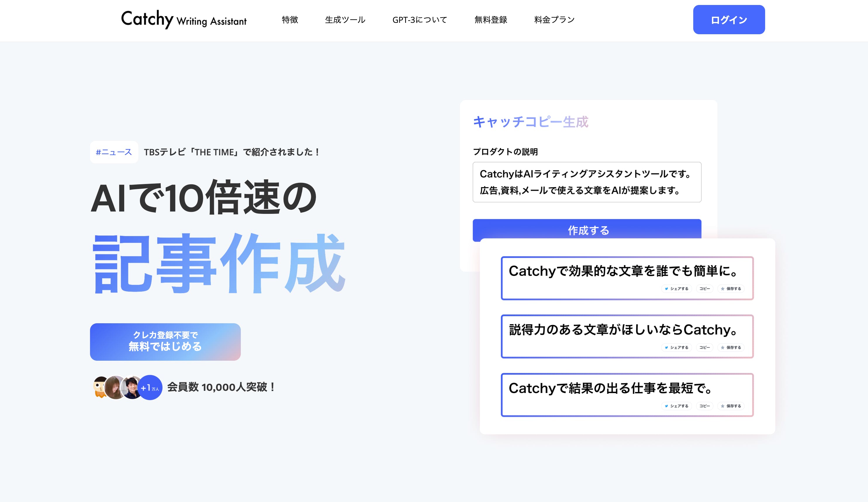Go to the 生成ツール nav item
The width and height of the screenshot is (868, 502).
(x=345, y=20)
